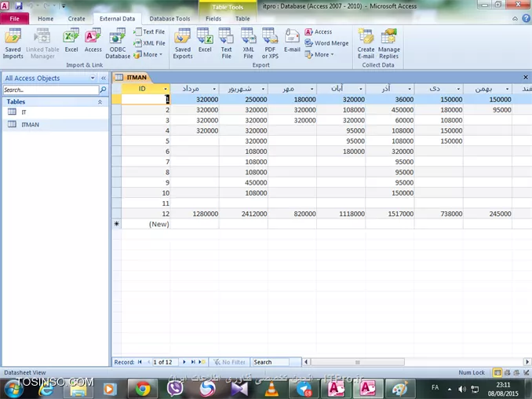Switch to the Database Tools tab

point(169,18)
